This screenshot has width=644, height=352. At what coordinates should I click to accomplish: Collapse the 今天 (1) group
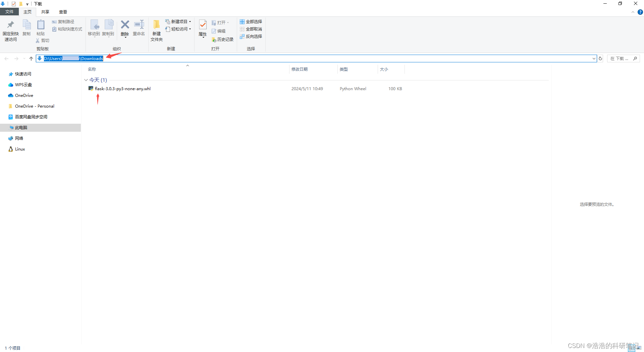click(86, 80)
